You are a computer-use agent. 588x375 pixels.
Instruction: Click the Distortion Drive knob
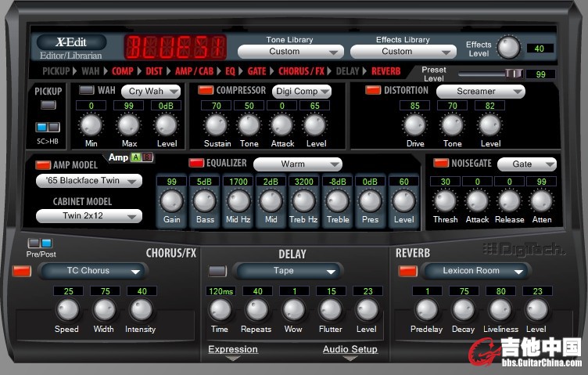(414, 124)
